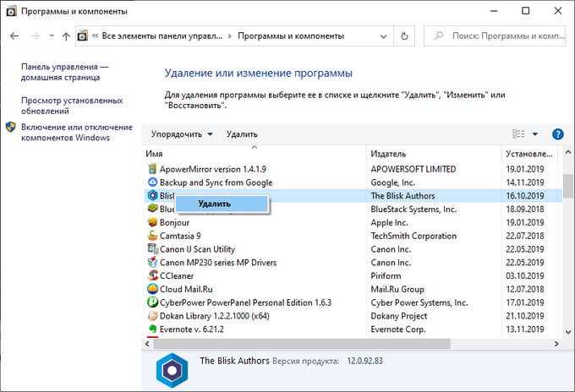Expand the address bar history dropdown
Viewport: 575px width, 392px height.
[x=383, y=36]
